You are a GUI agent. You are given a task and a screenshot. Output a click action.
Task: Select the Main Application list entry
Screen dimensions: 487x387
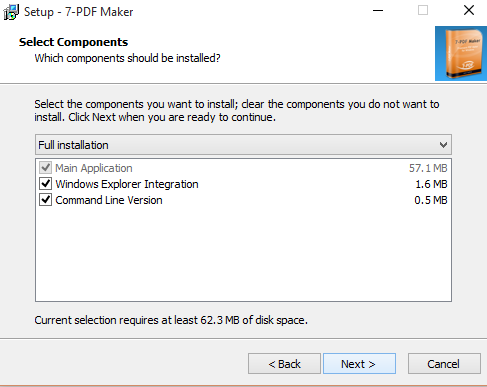click(x=94, y=168)
